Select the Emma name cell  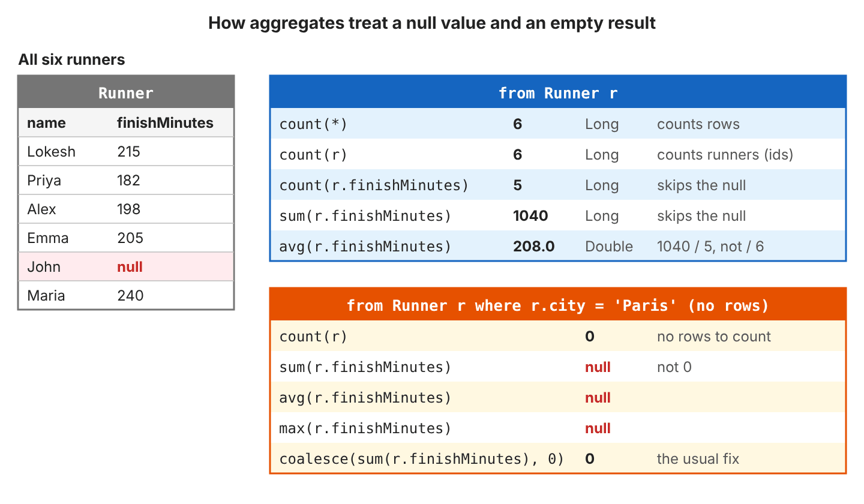pyautogui.click(x=48, y=238)
